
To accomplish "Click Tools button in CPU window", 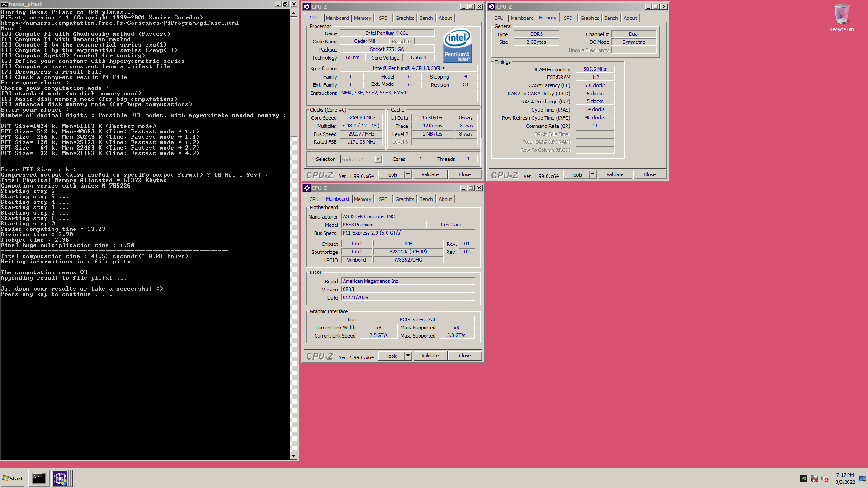I will 392,174.
